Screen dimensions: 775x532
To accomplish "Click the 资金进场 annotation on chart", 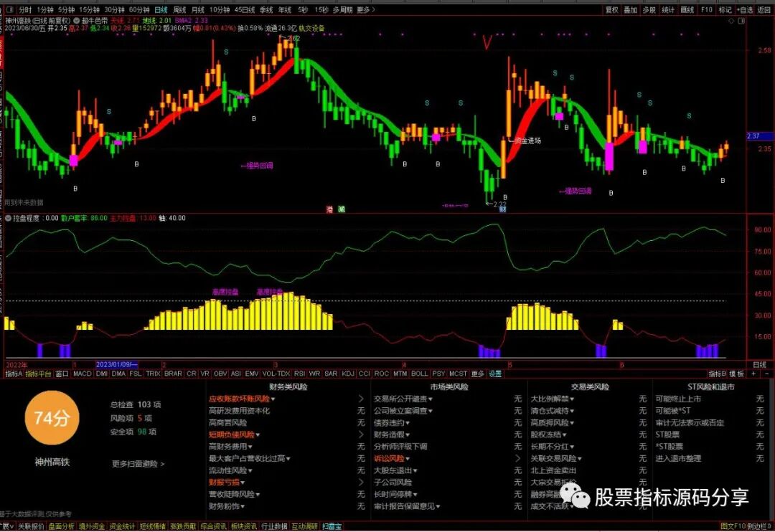I will (527, 141).
